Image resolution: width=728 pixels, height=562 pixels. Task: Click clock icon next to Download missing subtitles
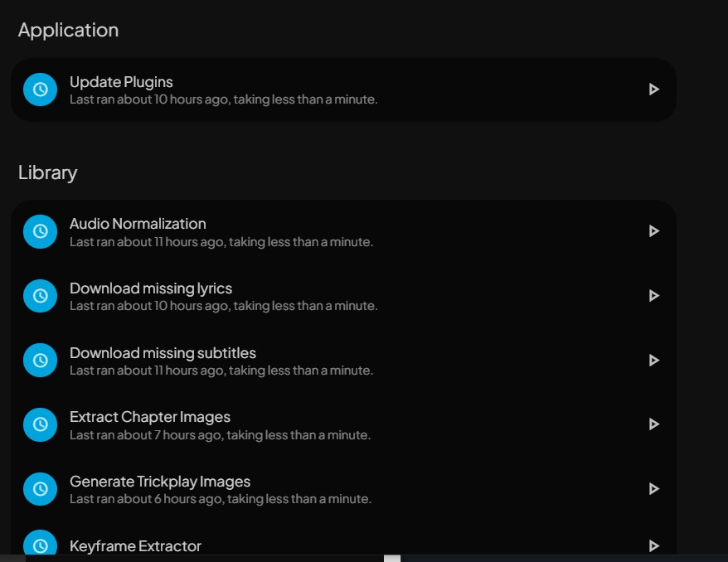click(x=40, y=361)
